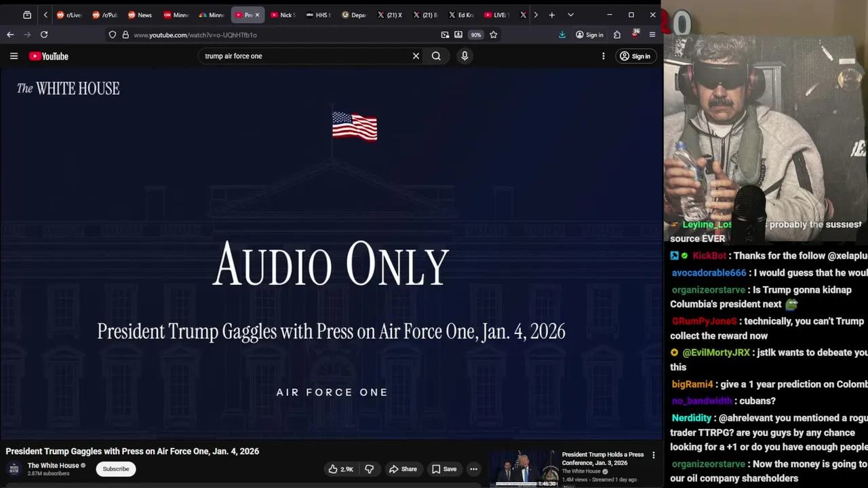Viewport: 868px width, 488px height.
Task: Click Nerdidity username in chat
Action: 692,418
